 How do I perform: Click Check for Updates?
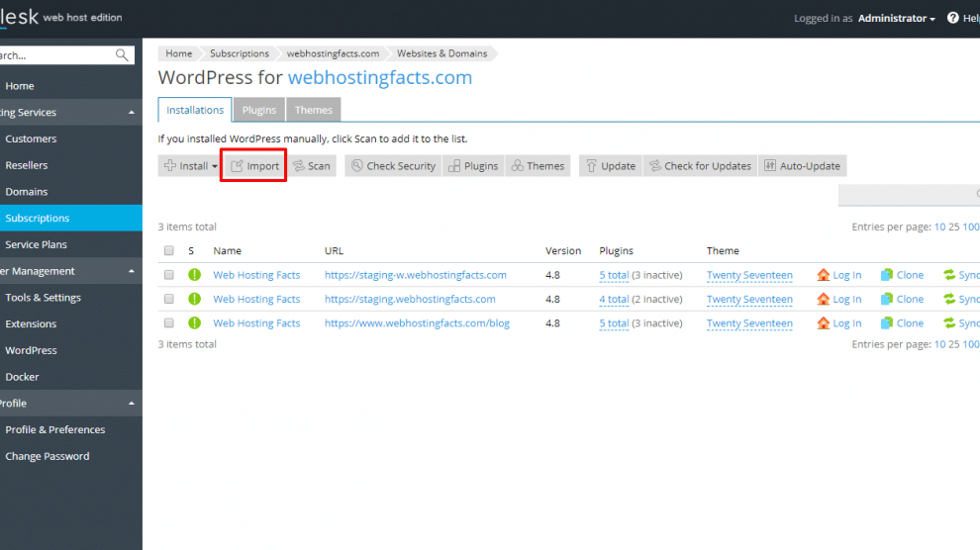coord(700,165)
